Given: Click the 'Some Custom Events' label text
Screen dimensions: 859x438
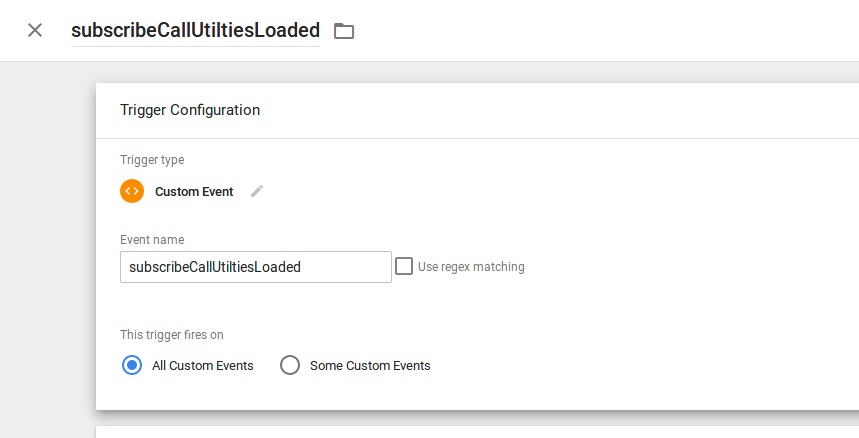Looking at the screenshot, I should (x=370, y=365).
